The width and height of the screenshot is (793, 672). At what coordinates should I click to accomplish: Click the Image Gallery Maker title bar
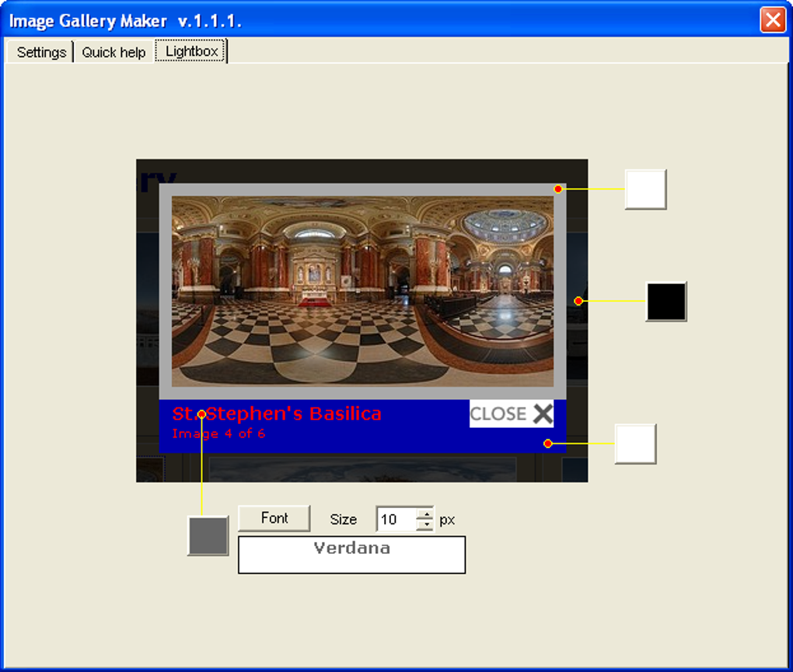(311, 19)
